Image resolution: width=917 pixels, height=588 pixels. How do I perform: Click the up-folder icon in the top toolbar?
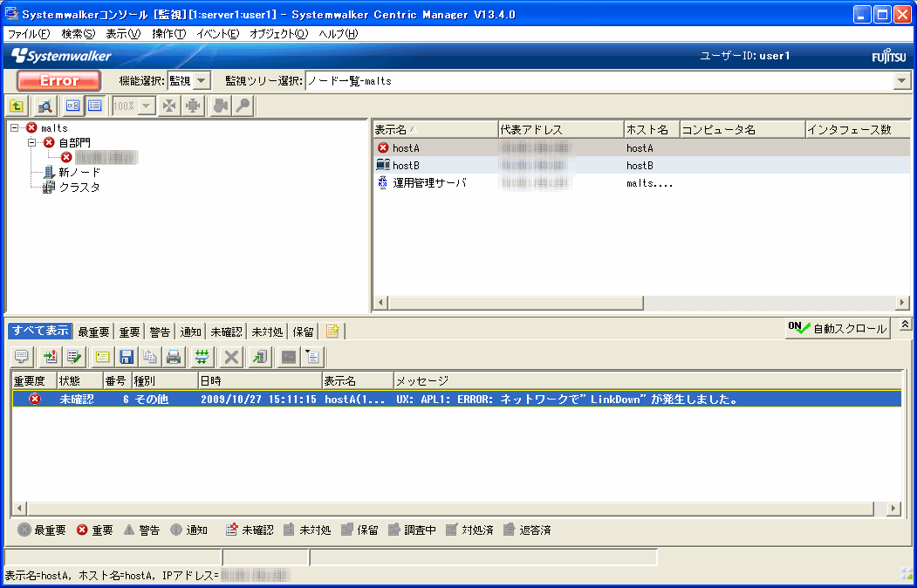(17, 106)
